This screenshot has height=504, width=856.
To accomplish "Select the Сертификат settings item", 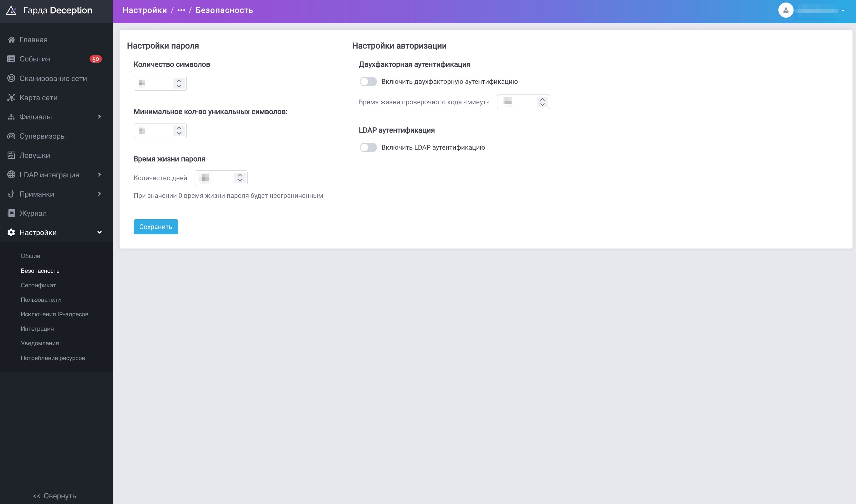I will (38, 285).
